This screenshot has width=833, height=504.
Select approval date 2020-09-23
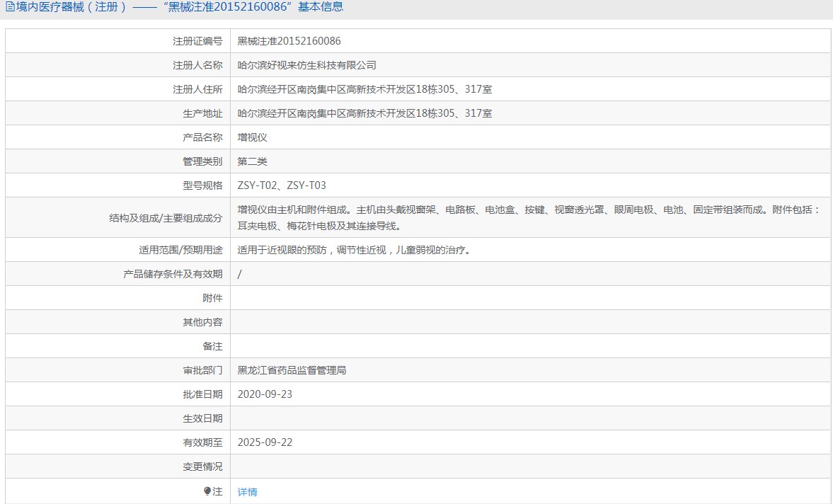point(265,394)
